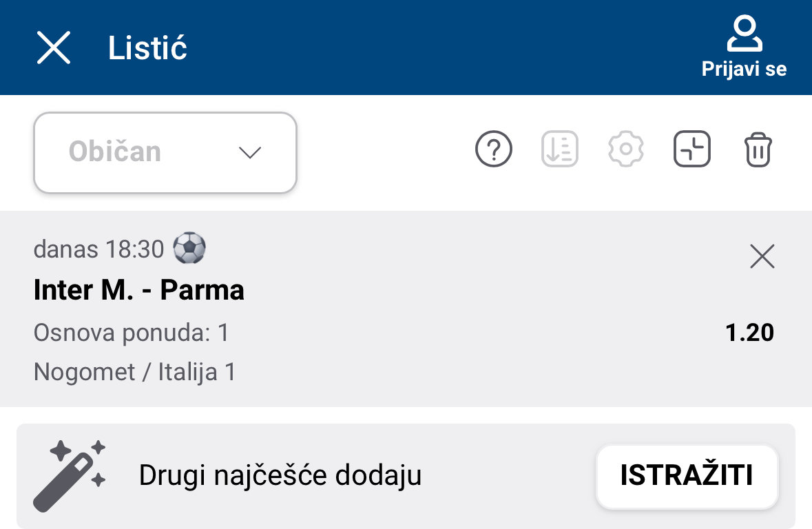812x529 pixels.
Task: Open the help question mark icon
Action: pyautogui.click(x=494, y=149)
